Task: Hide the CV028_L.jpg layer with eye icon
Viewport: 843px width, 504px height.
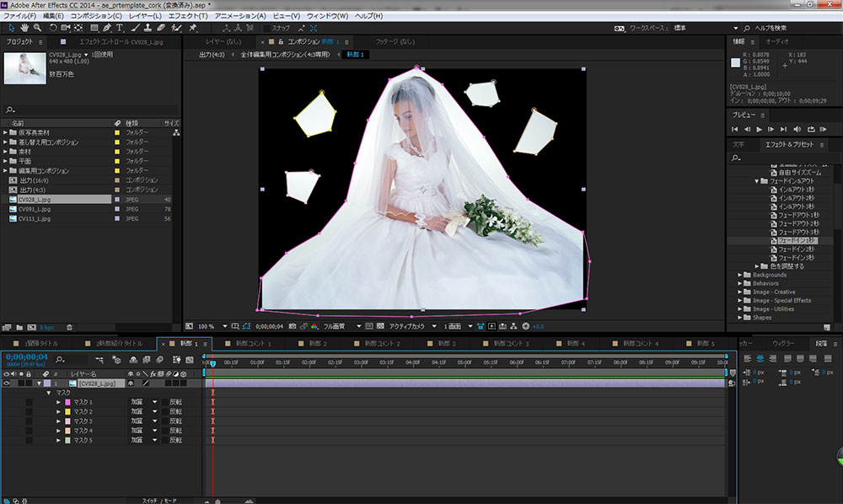Action: [8, 383]
